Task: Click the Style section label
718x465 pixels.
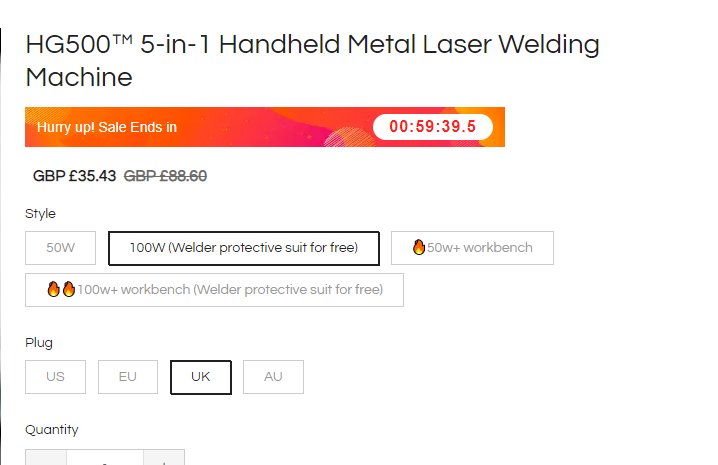Action: point(40,214)
